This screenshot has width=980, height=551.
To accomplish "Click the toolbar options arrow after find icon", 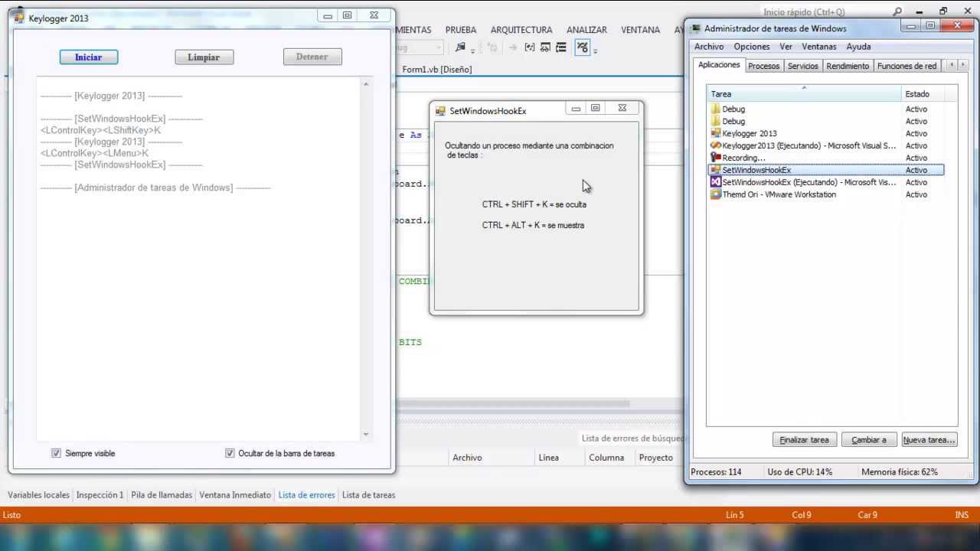I will pos(472,50).
